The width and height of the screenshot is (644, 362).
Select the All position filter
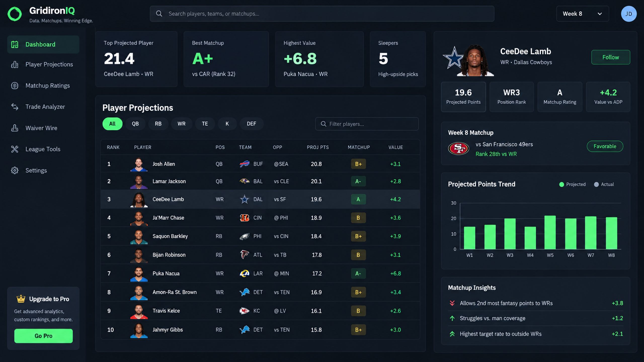pyautogui.click(x=112, y=124)
